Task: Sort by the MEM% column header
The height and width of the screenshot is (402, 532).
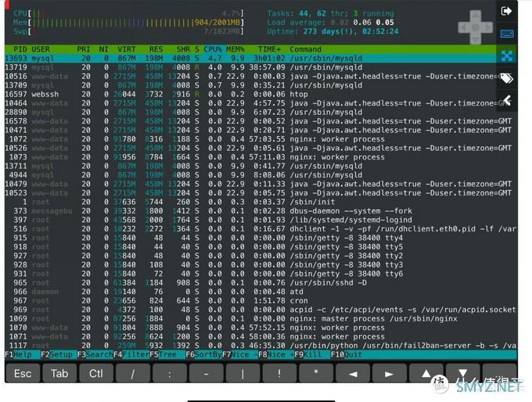Action: [235, 49]
